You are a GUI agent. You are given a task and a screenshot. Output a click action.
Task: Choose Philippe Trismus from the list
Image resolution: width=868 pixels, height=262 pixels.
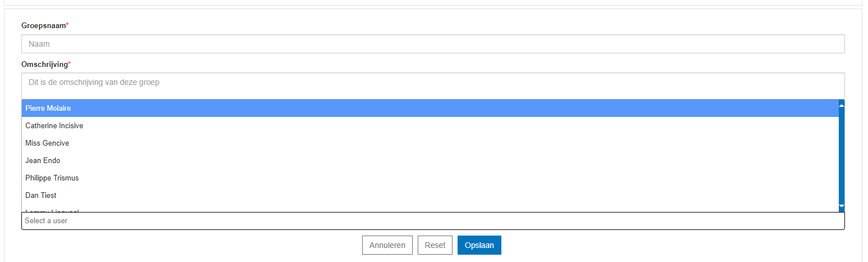point(52,178)
